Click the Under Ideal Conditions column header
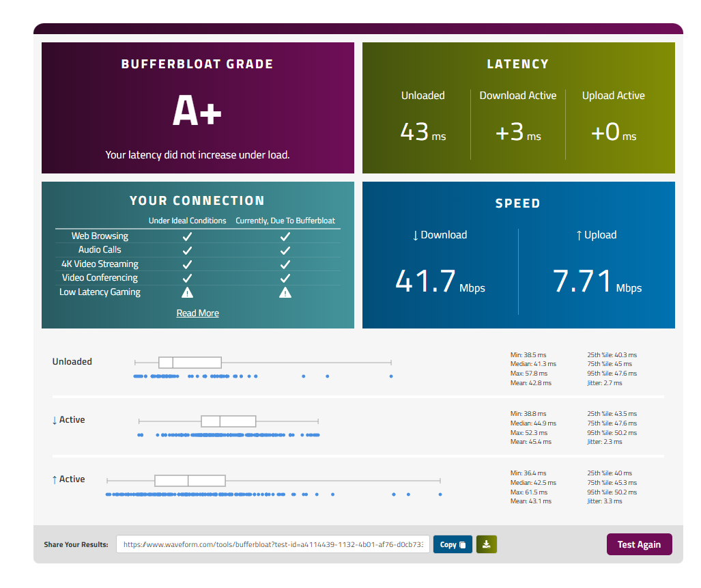Screen dimensions: 701x588 tap(187, 221)
